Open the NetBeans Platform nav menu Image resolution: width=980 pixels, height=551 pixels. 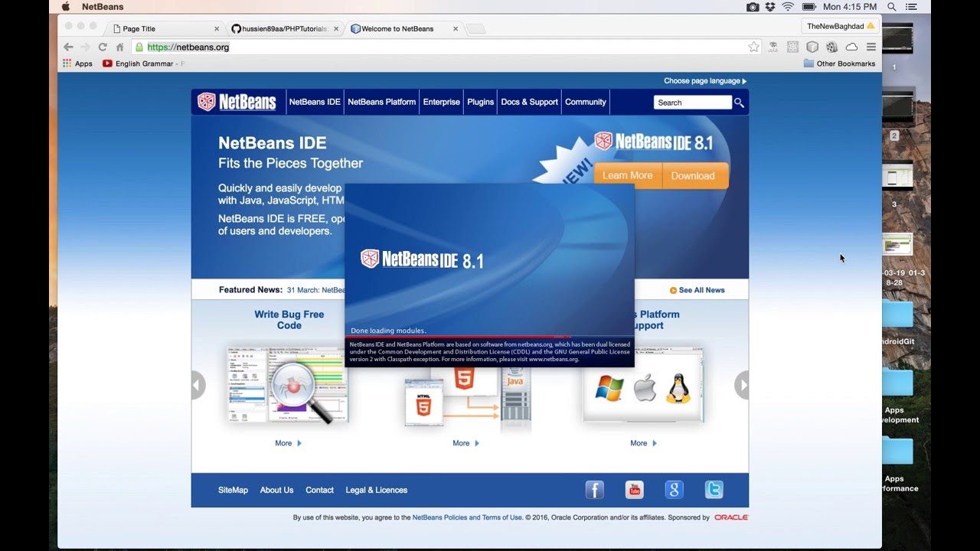click(381, 102)
